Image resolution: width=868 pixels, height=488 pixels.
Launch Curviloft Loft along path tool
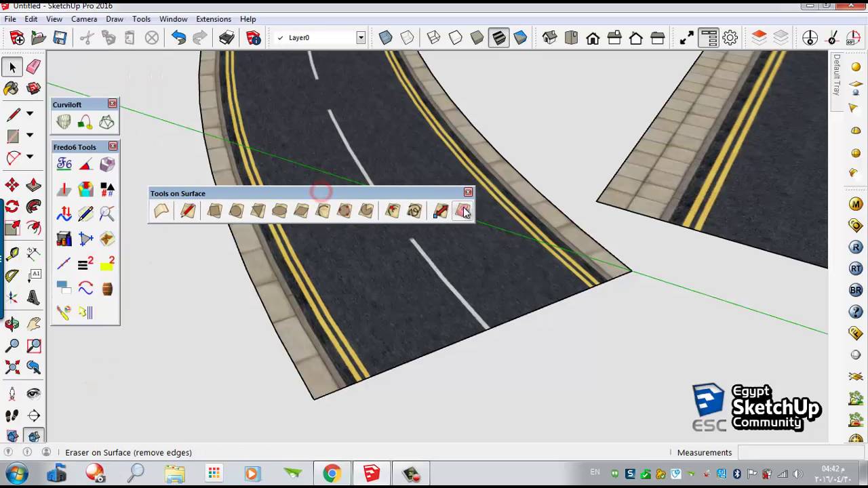tap(85, 122)
